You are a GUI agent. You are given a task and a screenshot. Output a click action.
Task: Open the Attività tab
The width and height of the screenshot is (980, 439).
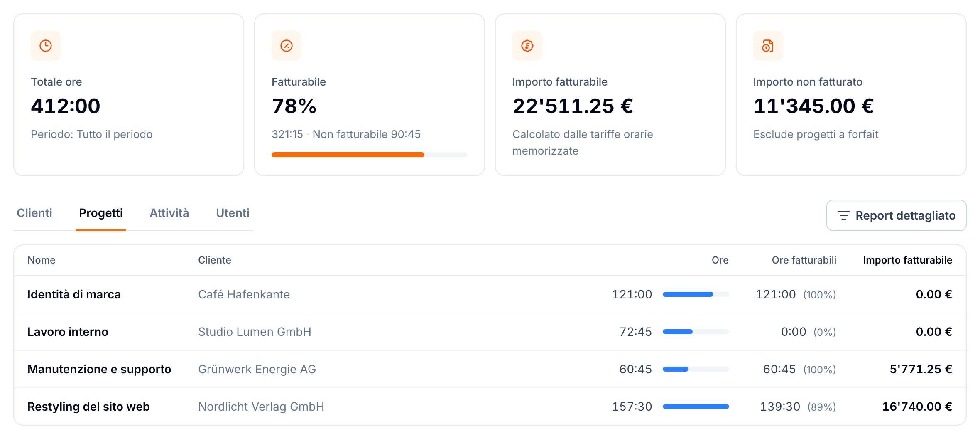(169, 213)
